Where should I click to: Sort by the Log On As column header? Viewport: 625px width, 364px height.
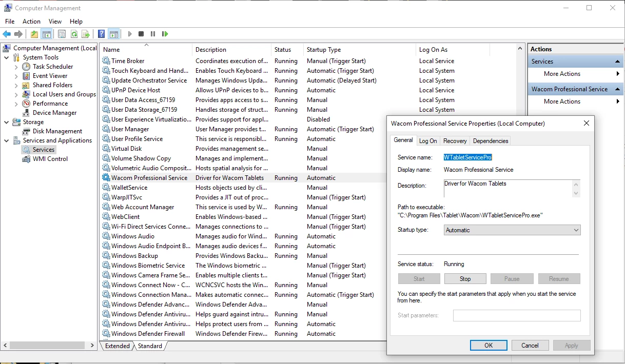coord(453,50)
